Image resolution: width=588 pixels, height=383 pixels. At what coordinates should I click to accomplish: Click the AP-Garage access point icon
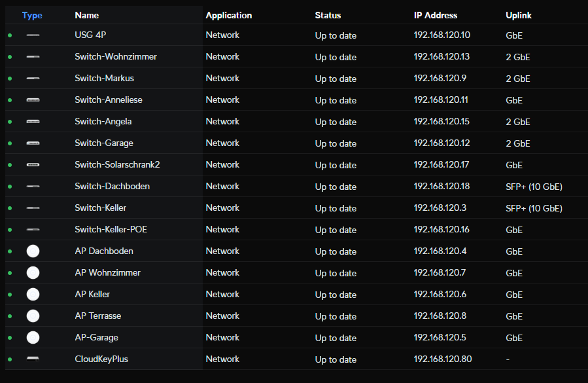pos(33,338)
